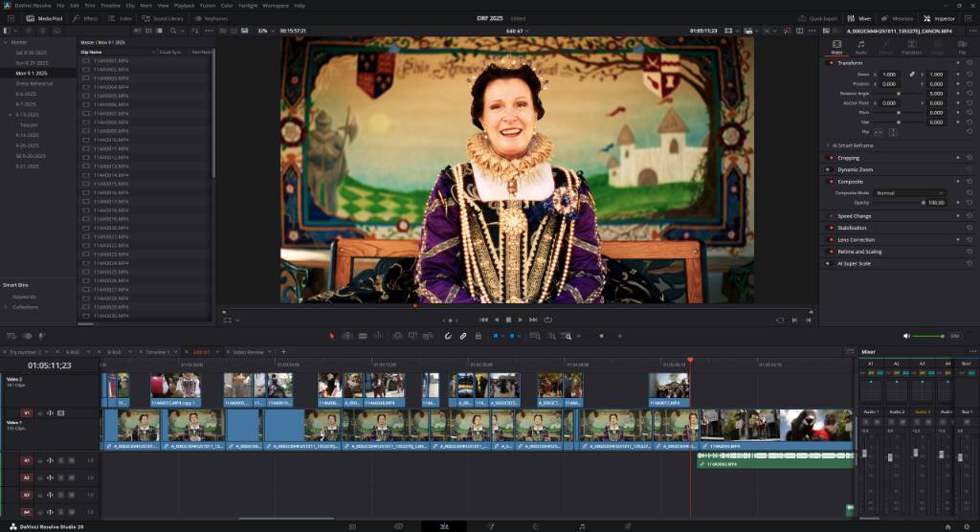Toggle the Lens Correction enable dot
Viewport: 980px width, 532px height.
coord(831,239)
